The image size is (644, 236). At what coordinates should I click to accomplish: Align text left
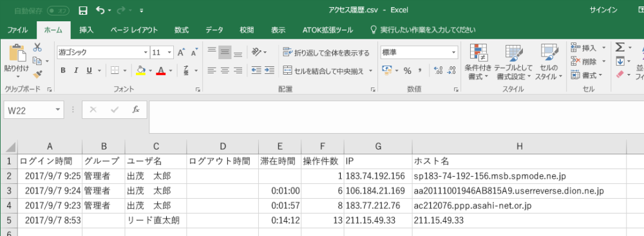pyautogui.click(x=211, y=71)
